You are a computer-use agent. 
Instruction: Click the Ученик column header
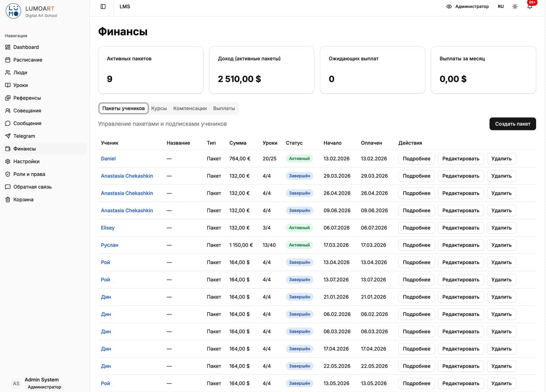[110, 143]
